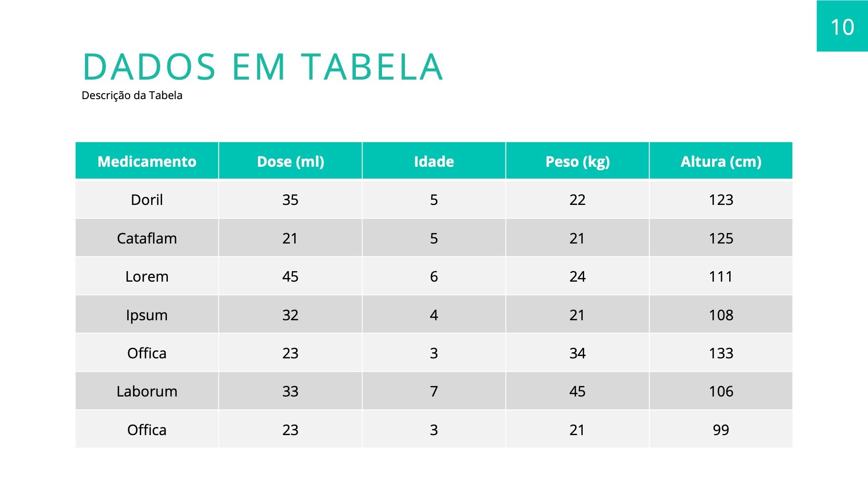The image size is (868, 488).
Task: Click the Doril medication cell
Action: [x=147, y=200]
